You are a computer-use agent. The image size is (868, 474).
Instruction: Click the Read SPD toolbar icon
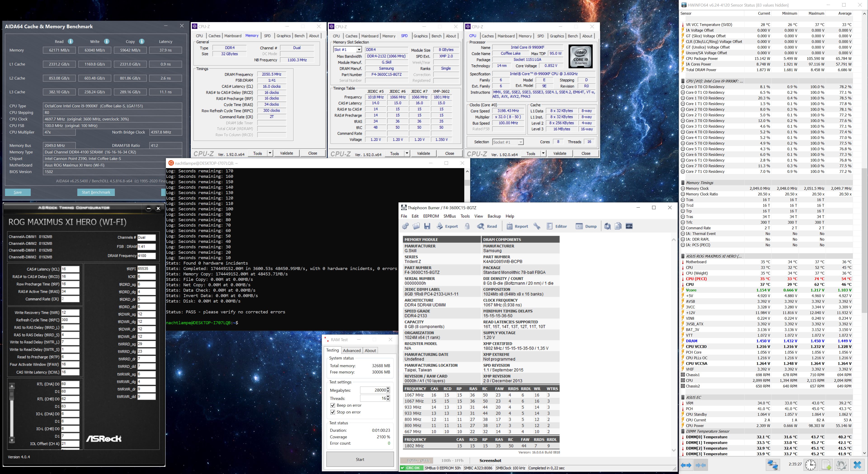pyautogui.click(x=481, y=226)
